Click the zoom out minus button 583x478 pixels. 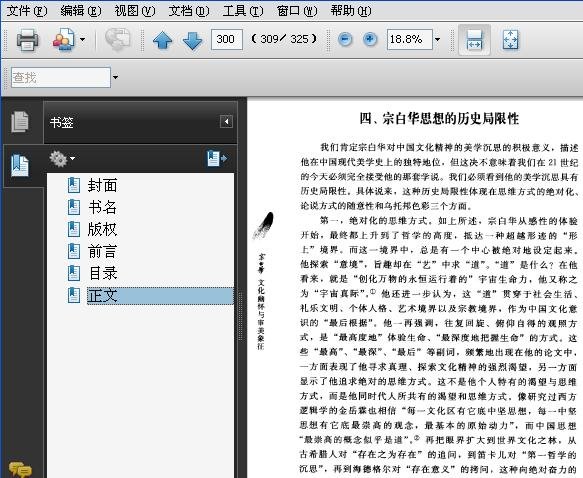click(345, 39)
